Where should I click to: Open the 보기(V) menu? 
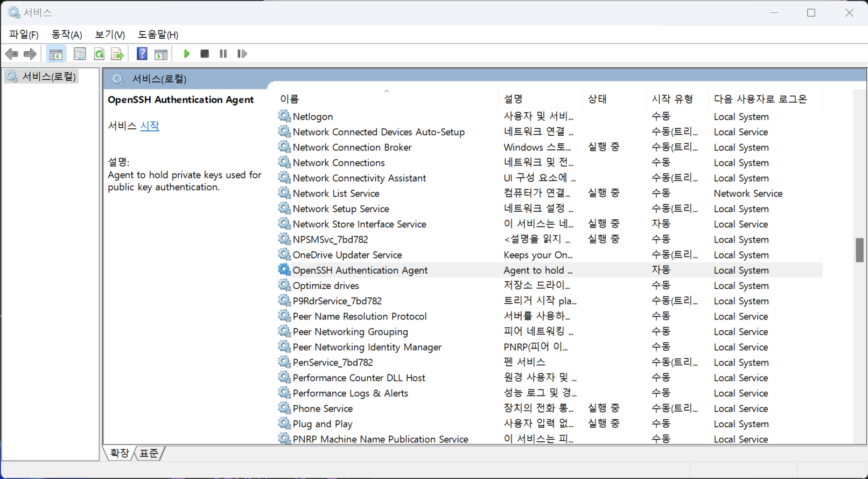click(110, 34)
